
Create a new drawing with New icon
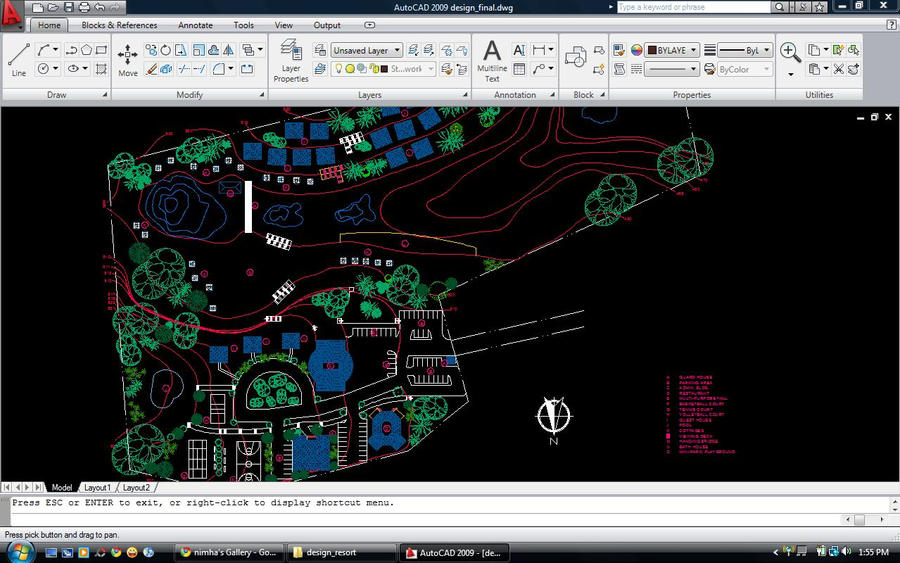pos(37,7)
